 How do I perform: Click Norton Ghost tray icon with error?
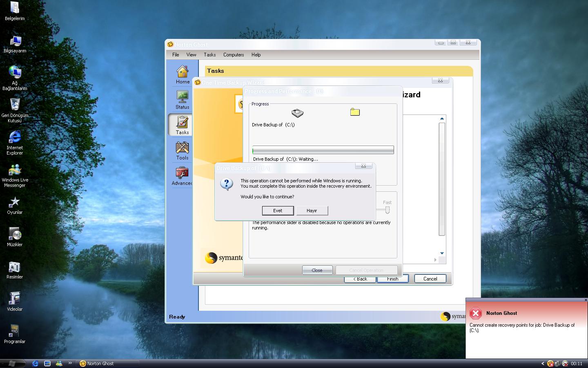[550, 364]
